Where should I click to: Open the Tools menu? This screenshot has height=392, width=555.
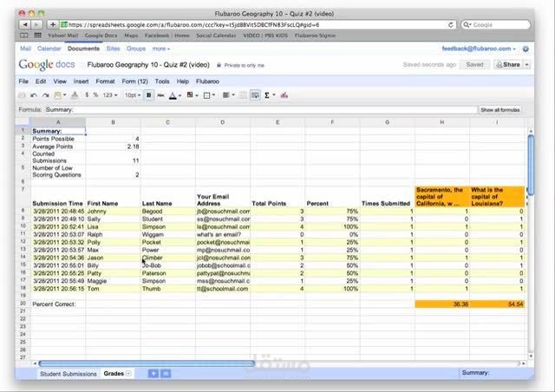click(x=162, y=82)
